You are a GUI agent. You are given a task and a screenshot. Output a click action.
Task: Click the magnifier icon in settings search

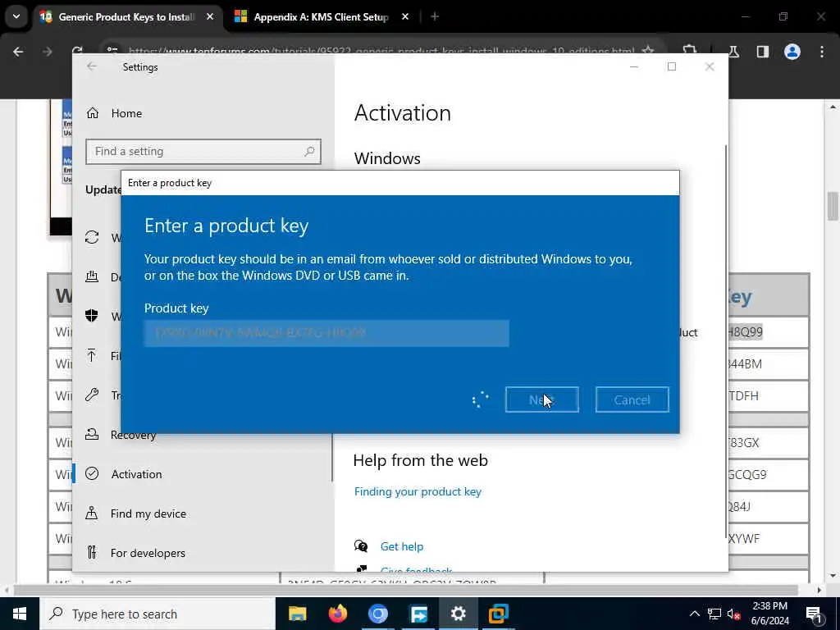click(x=309, y=152)
